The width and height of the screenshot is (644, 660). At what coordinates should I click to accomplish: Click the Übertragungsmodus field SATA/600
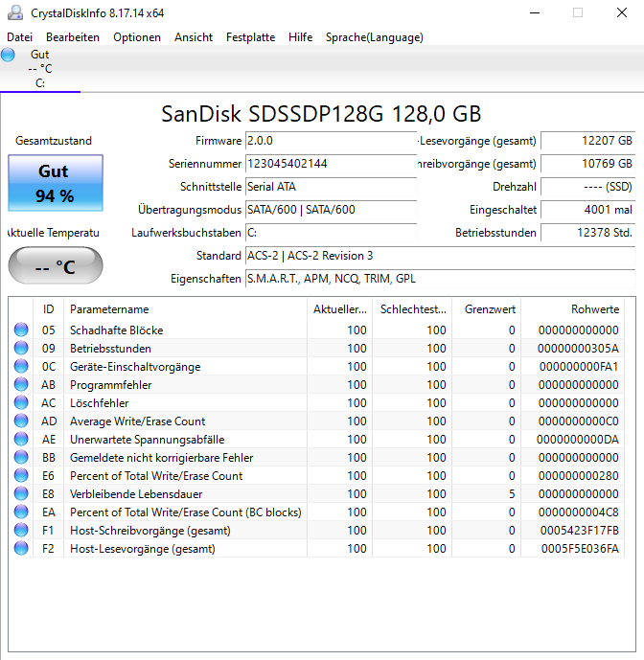(331, 210)
